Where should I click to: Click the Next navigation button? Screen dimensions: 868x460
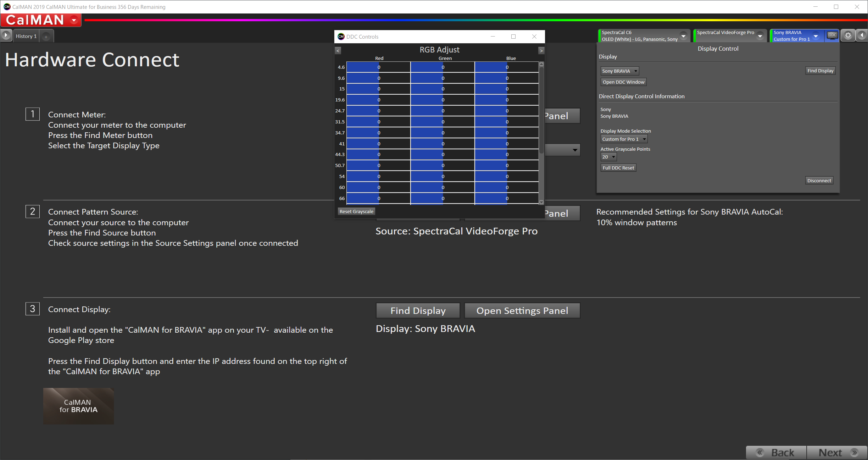(x=837, y=453)
